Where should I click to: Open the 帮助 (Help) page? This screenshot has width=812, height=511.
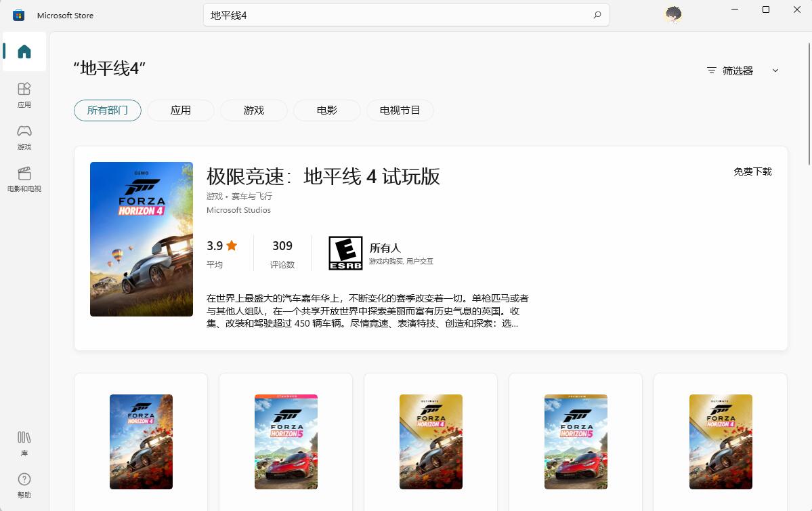pos(24,486)
